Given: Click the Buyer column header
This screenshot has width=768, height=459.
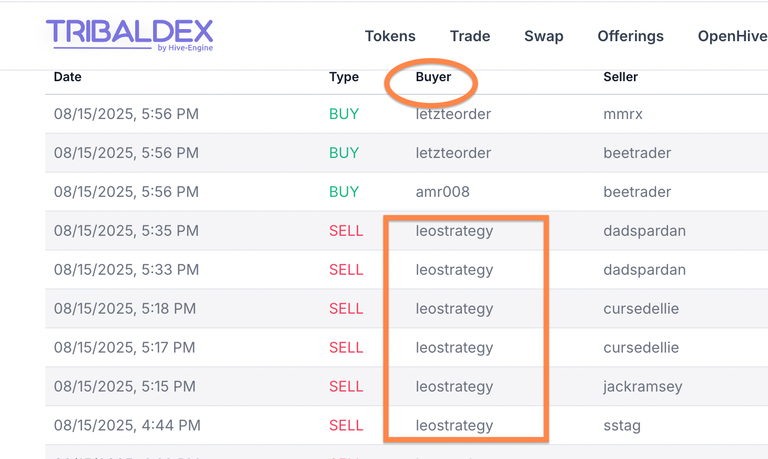Looking at the screenshot, I should [x=433, y=77].
